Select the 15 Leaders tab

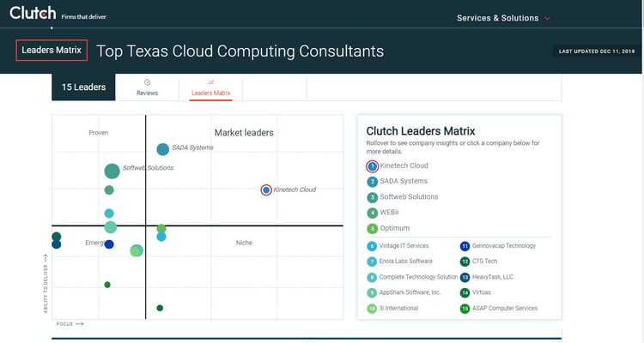[83, 87]
